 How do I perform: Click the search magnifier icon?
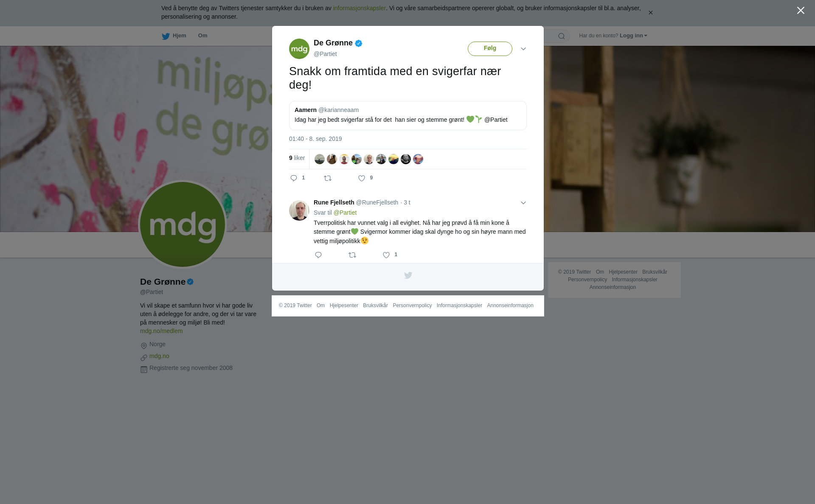562,36
